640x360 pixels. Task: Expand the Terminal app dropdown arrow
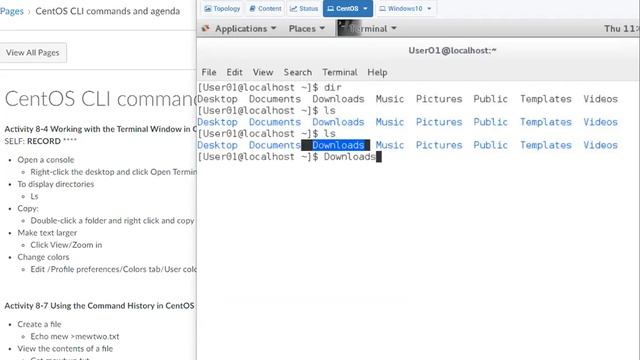(x=394, y=28)
